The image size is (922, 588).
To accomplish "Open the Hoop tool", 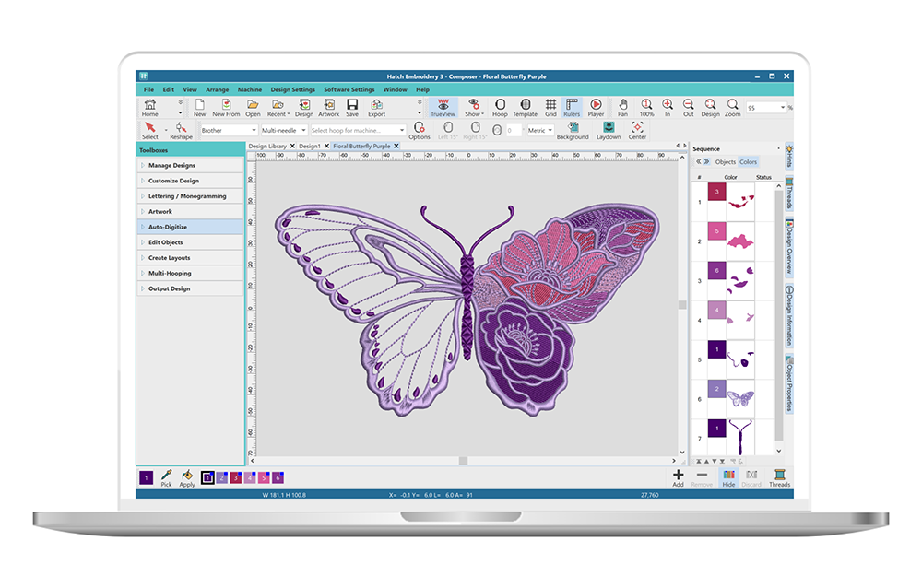I will click(501, 106).
